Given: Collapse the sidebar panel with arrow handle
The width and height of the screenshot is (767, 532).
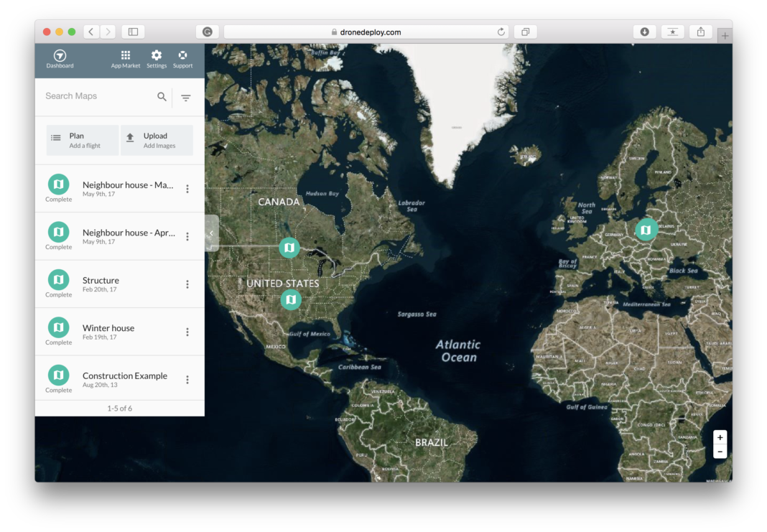Looking at the screenshot, I should click(x=211, y=233).
